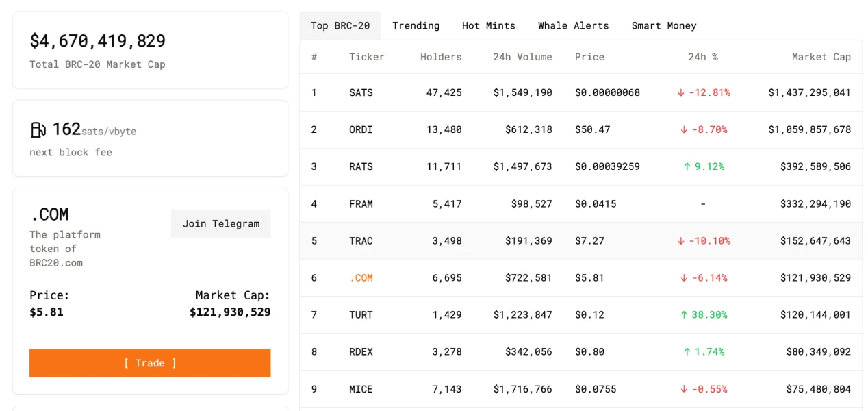This screenshot has height=411, width=868.
Task: Switch to the Trending tab
Action: (x=416, y=26)
